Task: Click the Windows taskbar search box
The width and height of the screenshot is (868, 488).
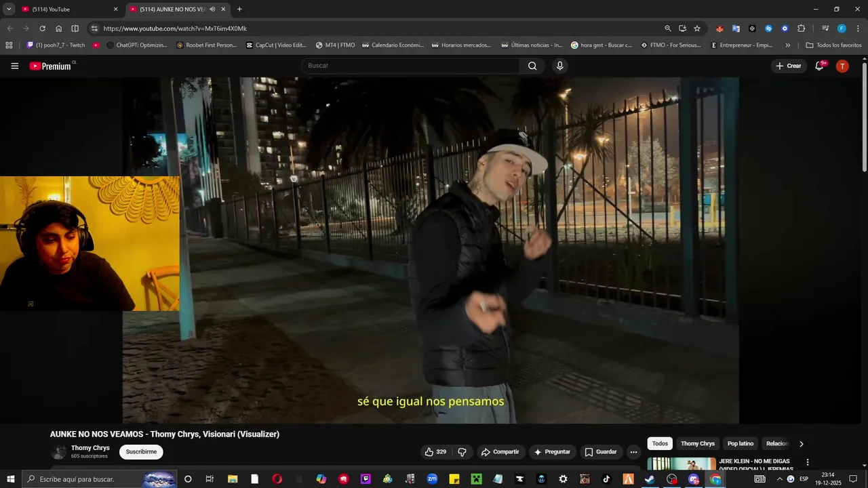Action: (x=100, y=479)
